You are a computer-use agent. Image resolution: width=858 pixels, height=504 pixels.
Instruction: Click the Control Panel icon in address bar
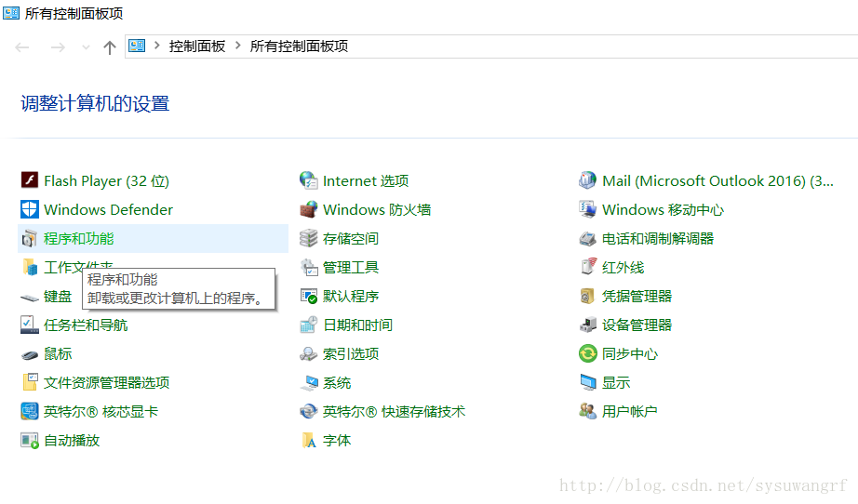point(137,46)
